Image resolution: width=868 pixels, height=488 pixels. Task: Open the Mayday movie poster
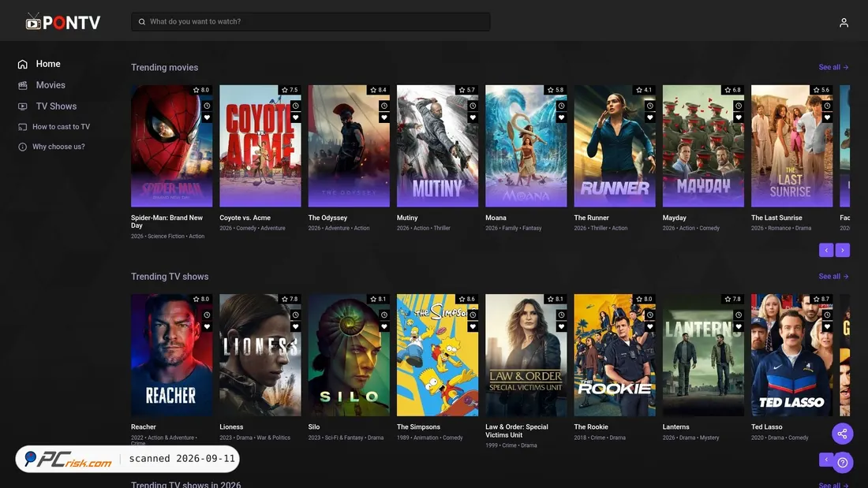703,146
